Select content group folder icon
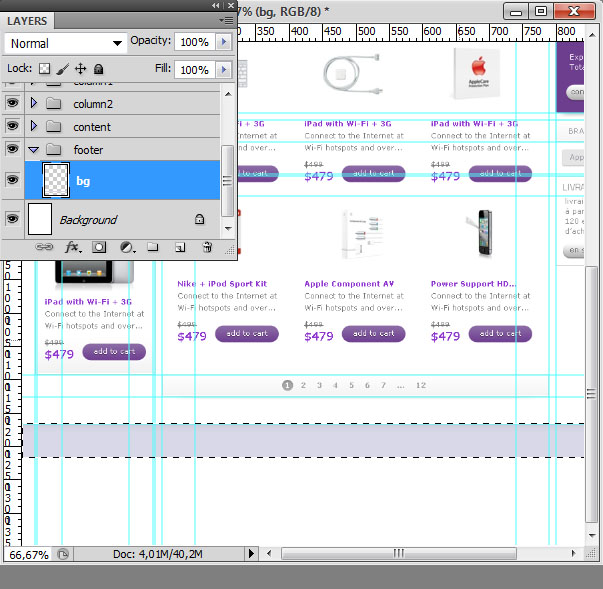Viewport: 603px width, 589px height. point(53,126)
